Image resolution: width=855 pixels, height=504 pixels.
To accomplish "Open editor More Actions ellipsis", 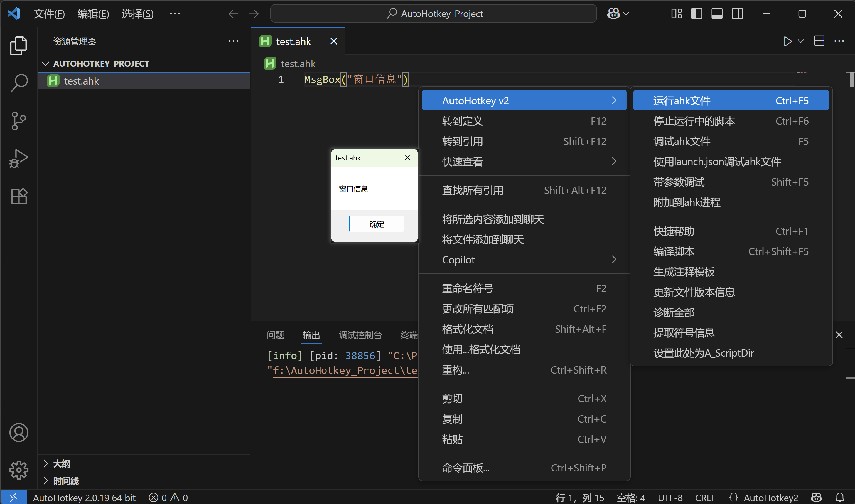I will click(x=839, y=41).
